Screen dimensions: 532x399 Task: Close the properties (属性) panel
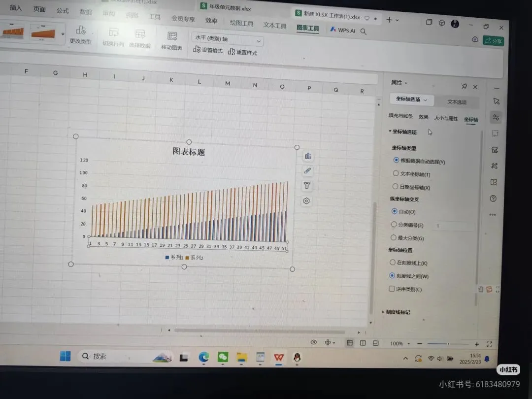(475, 87)
